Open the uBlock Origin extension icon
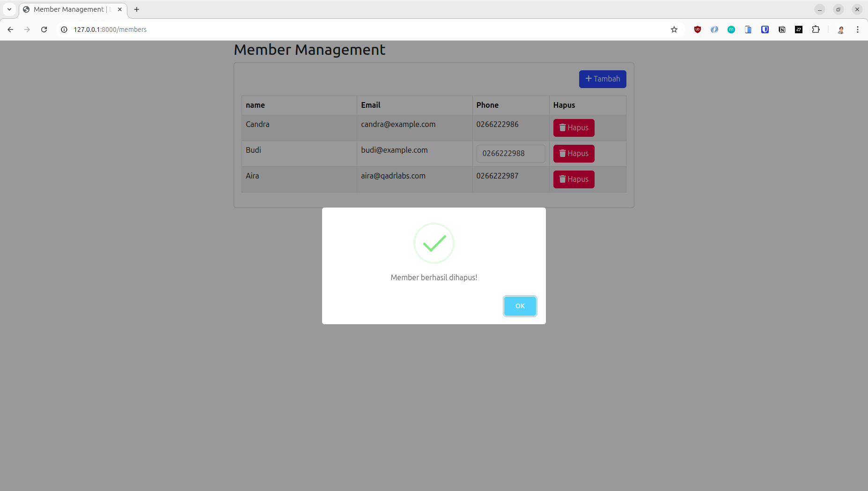868x491 pixels. (698, 30)
